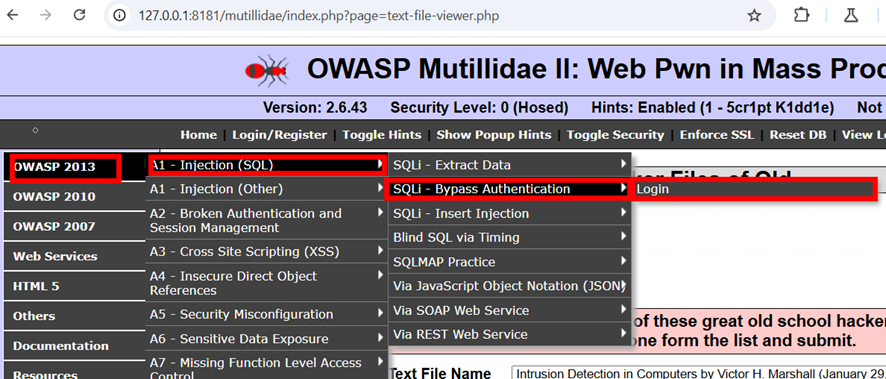Screen dimensions: 886x379
Task: Expand A1 - Injection (Other) submenu
Action: point(266,189)
